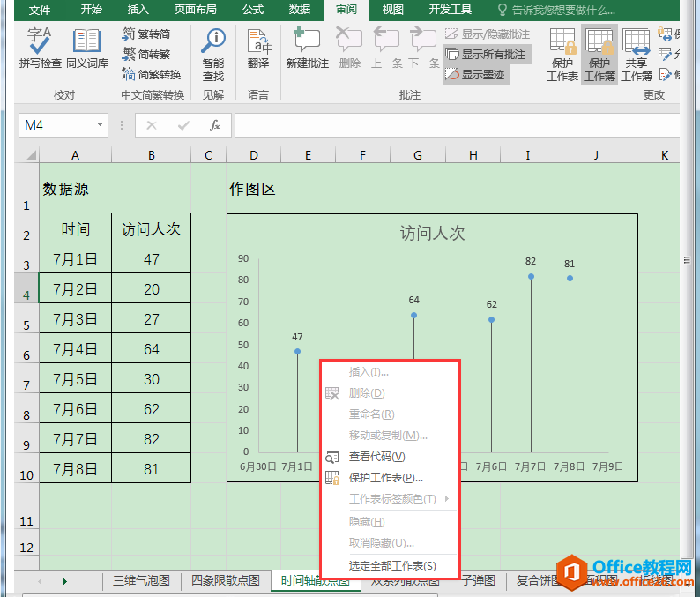Click Protect Sheet (保护工作表) ribbon icon
The image size is (700, 597).
(x=562, y=53)
